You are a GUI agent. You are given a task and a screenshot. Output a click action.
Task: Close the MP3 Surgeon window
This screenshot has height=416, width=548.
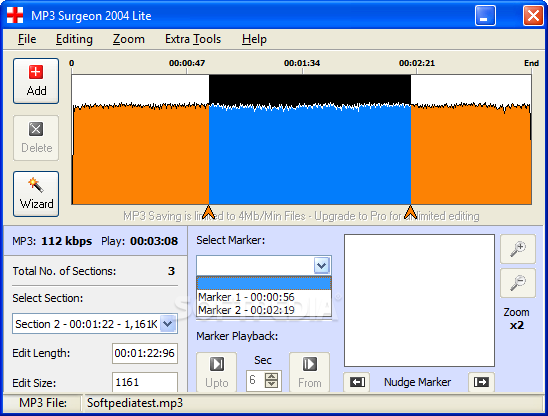coord(533,16)
